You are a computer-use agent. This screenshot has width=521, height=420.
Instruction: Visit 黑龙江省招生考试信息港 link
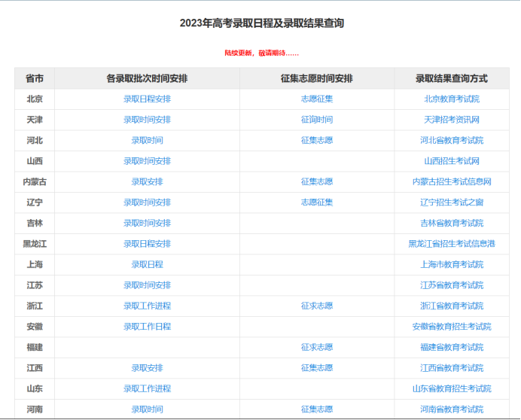tap(452, 244)
